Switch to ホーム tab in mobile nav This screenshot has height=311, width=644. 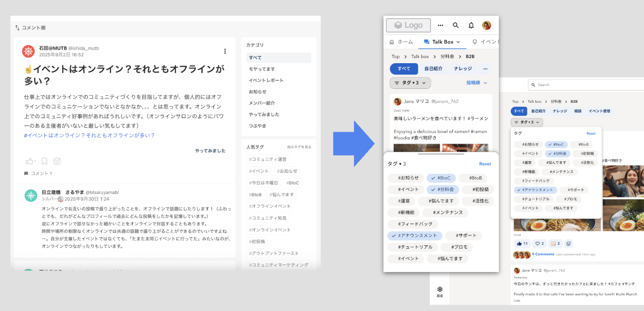tap(401, 42)
